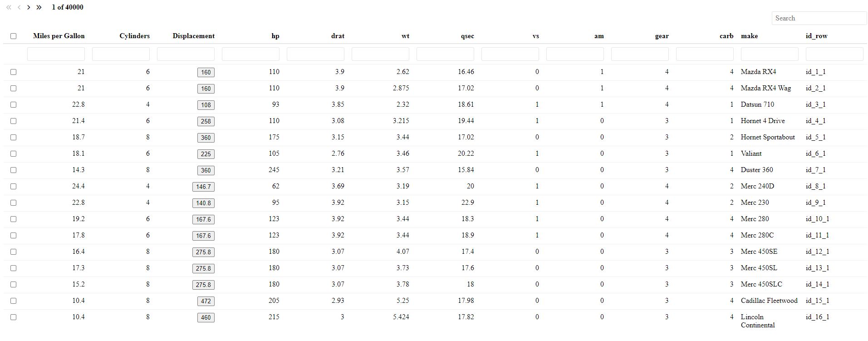Sort by Miles per Gallon header
This screenshot has width=868, height=341.
point(59,36)
